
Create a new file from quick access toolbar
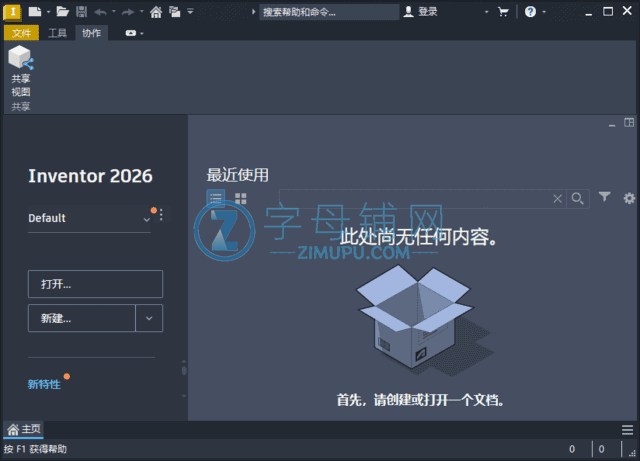(35, 11)
